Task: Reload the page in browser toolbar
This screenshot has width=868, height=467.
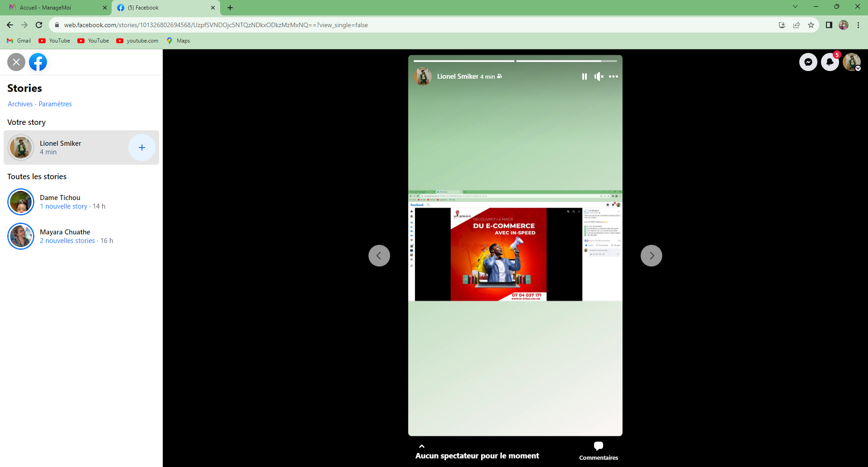Action: coord(39,25)
